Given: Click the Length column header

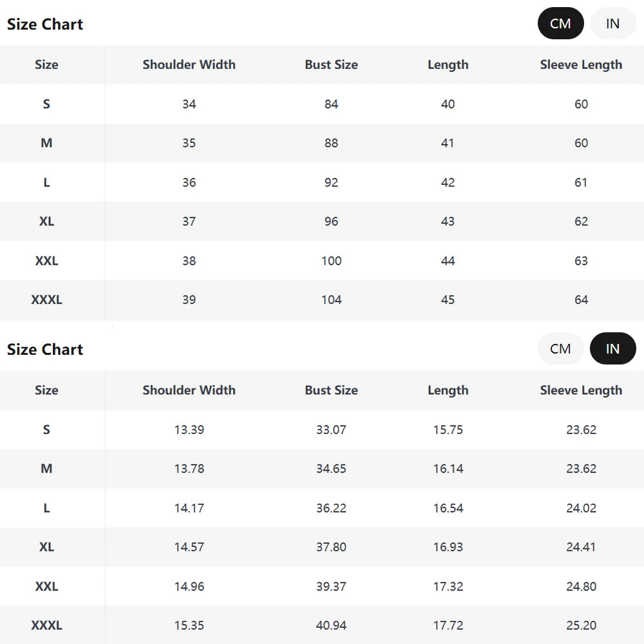Looking at the screenshot, I should point(448,64).
